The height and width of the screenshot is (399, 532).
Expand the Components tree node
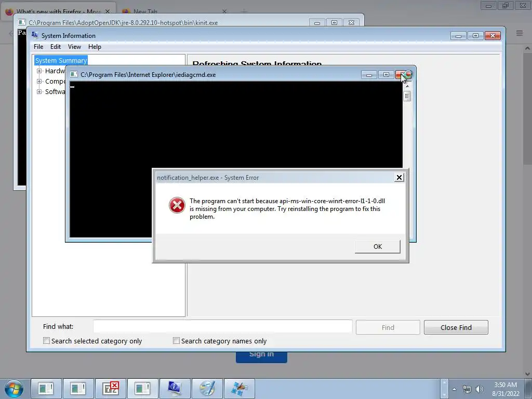pyautogui.click(x=39, y=82)
